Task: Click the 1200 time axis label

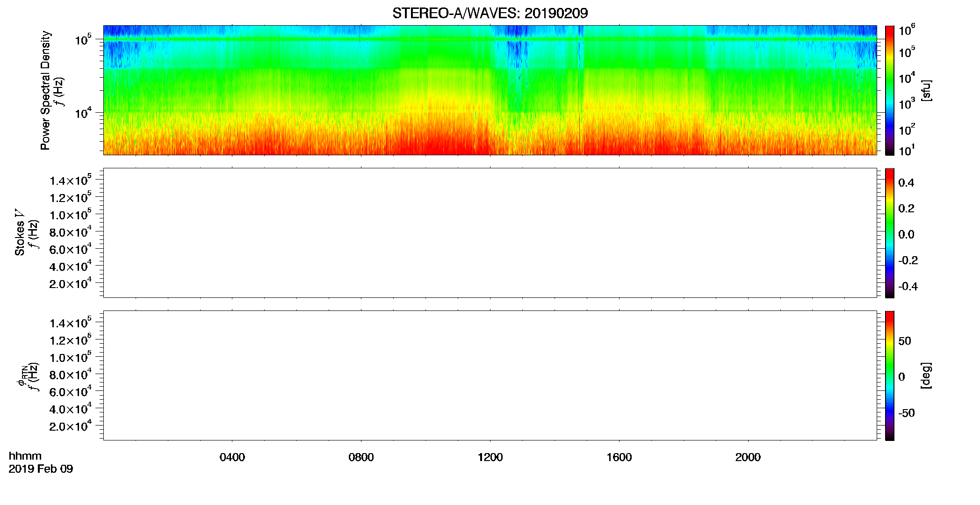Action: click(490, 457)
